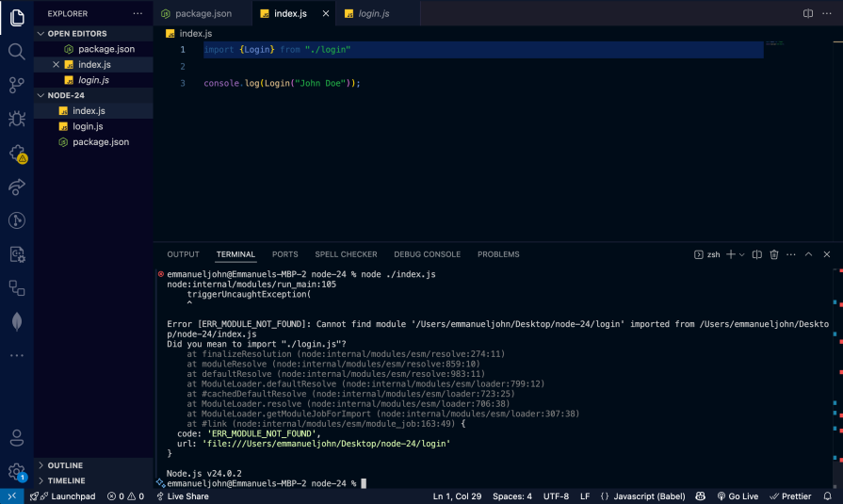The width and height of the screenshot is (843, 504).
Task: Open the Source Control view
Action: point(17,85)
